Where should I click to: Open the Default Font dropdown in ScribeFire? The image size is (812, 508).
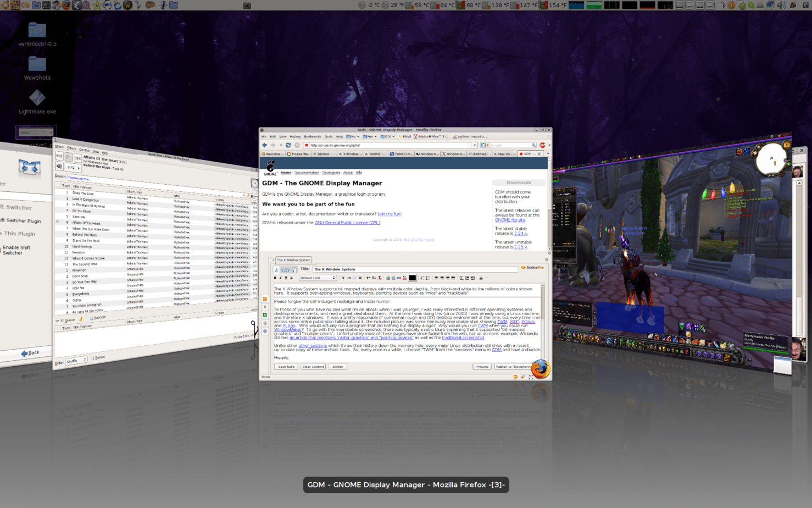(x=318, y=278)
